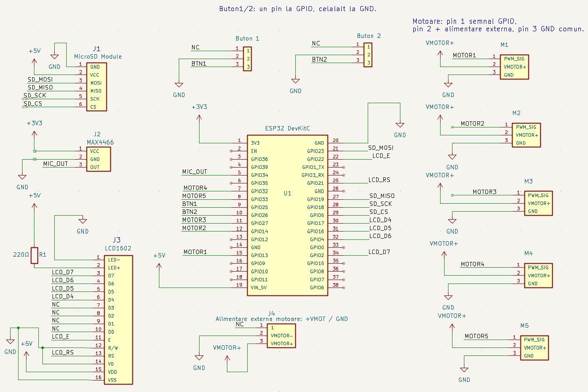Select the BTN1 label at Buton 1 connector
The width and height of the screenshot is (588, 392).
point(199,63)
